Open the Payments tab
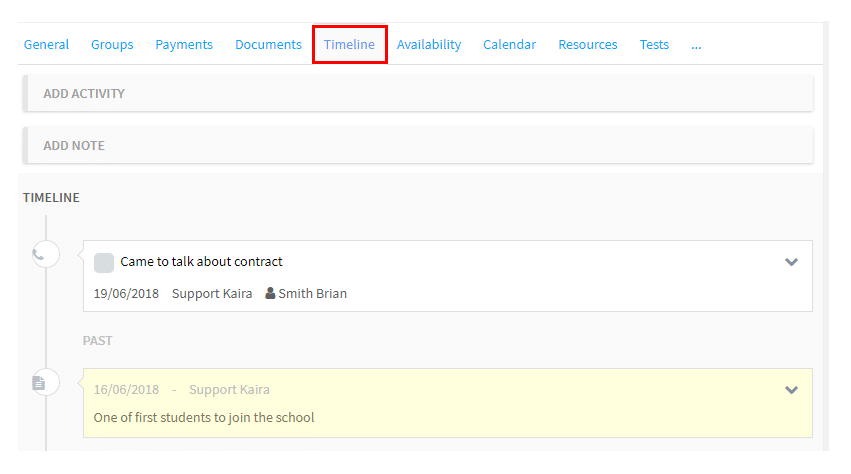Screen dimensions: 851x474 [184, 45]
